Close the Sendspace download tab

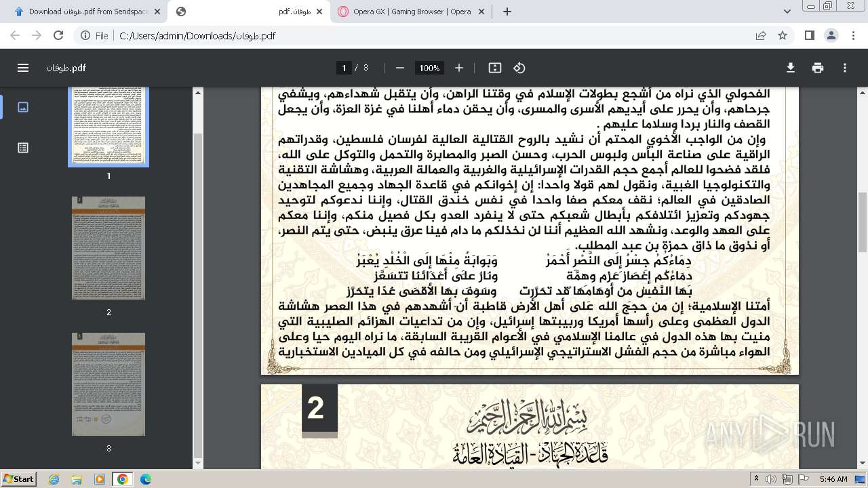coord(157,12)
